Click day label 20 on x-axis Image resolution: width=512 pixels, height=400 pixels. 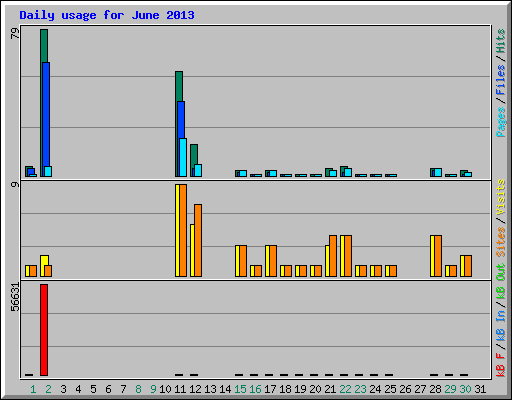pos(315,389)
